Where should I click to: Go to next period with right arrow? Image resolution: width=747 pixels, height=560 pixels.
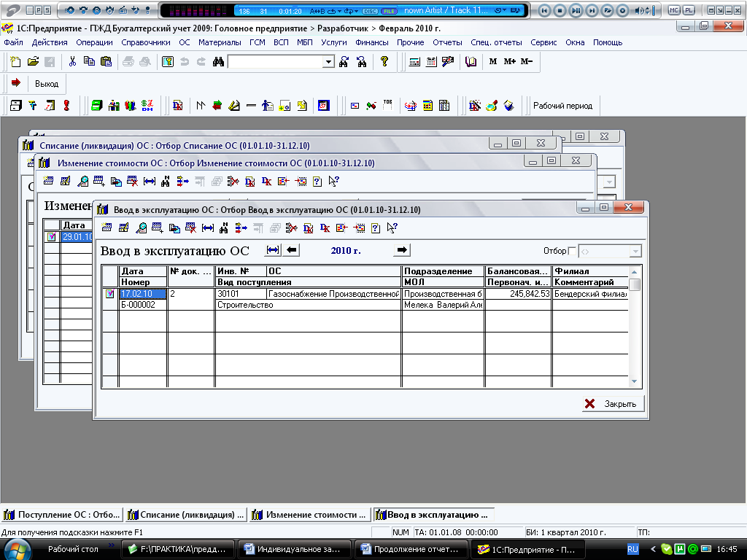(x=402, y=250)
